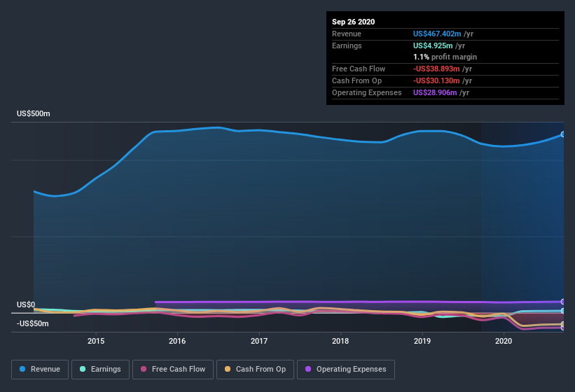
Task: Click the Cash From Op endpoint marker
Action: click(x=563, y=324)
